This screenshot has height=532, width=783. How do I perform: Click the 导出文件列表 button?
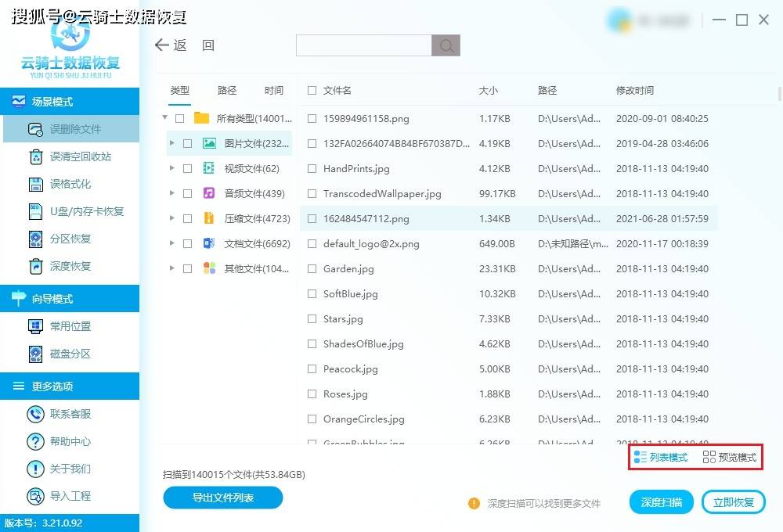223,498
